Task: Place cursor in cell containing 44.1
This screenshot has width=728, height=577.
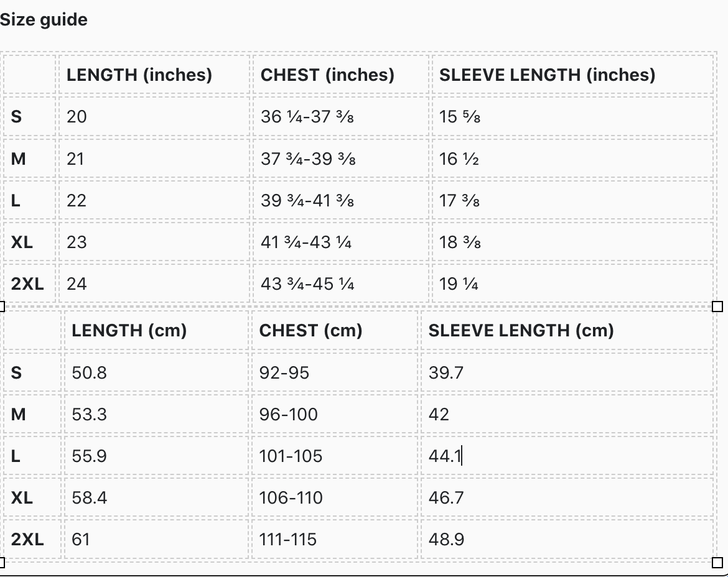Action: tap(567, 456)
